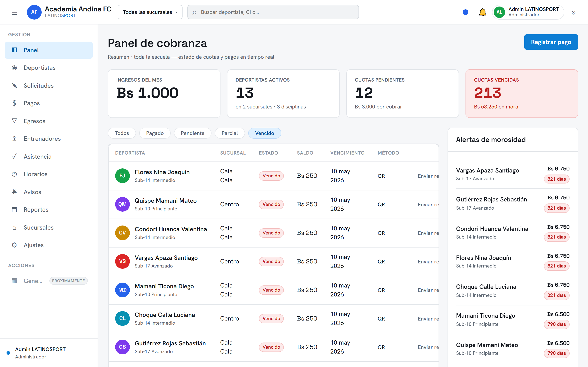The width and height of the screenshot is (588, 367).
Task: Click the Buscar deportista search field
Action: coord(273,12)
